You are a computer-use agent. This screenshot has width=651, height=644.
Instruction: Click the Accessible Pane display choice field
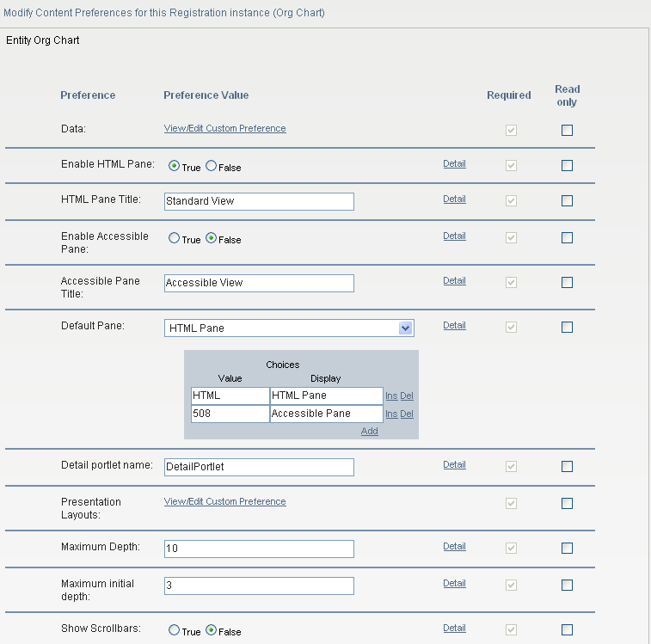326,414
